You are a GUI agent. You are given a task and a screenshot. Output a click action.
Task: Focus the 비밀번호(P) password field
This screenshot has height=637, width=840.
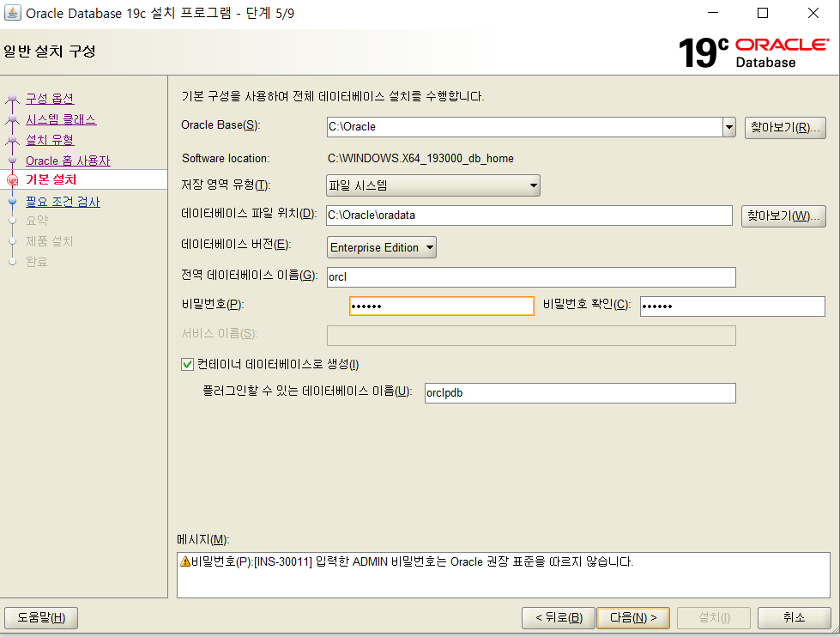click(x=441, y=306)
